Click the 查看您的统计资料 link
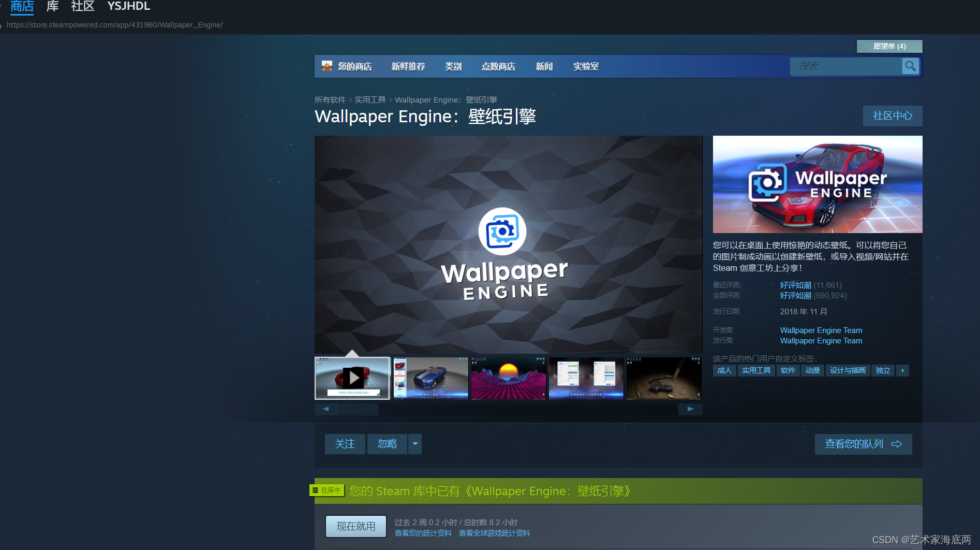The height and width of the screenshot is (550, 980). click(x=423, y=533)
